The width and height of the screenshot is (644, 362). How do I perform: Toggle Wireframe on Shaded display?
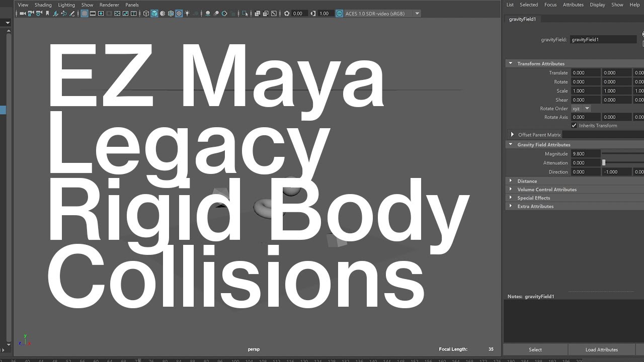pyautogui.click(x=171, y=14)
